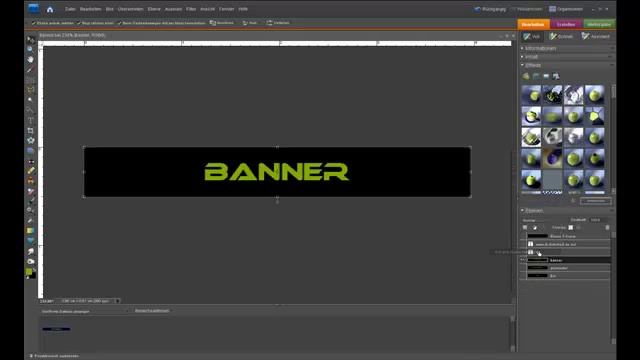The width and height of the screenshot is (640, 360).
Task: Click the apply button below effects thumbnails
Action: [x=596, y=201]
